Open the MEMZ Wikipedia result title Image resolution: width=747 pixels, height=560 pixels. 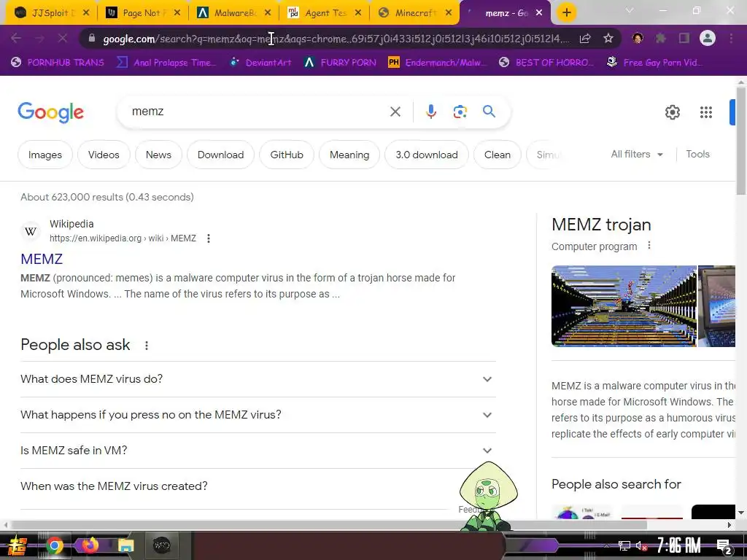[x=42, y=259]
